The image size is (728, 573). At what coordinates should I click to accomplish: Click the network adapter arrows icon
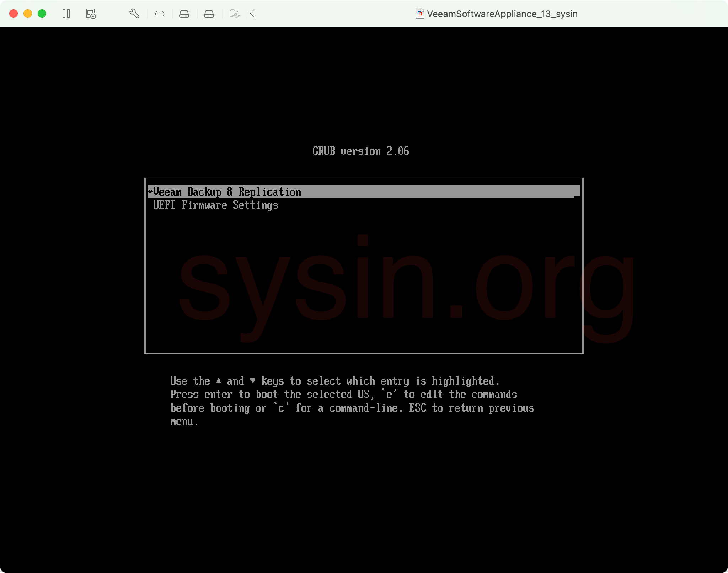tap(160, 14)
